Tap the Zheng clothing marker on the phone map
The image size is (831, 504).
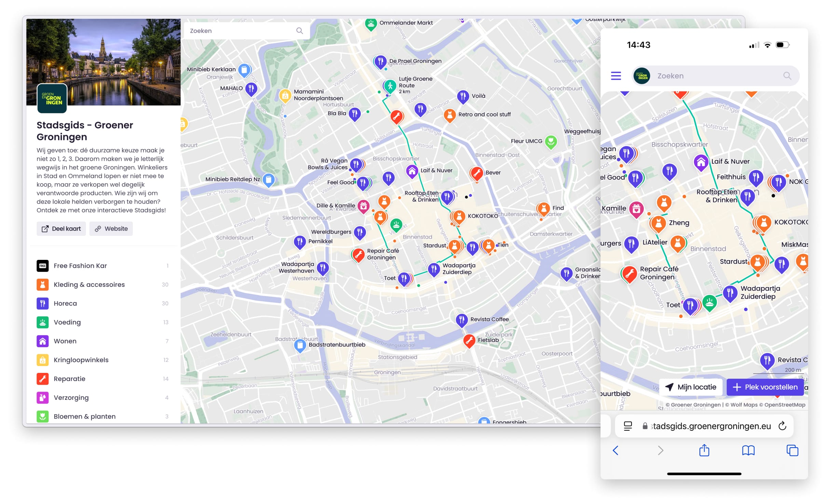point(658,224)
